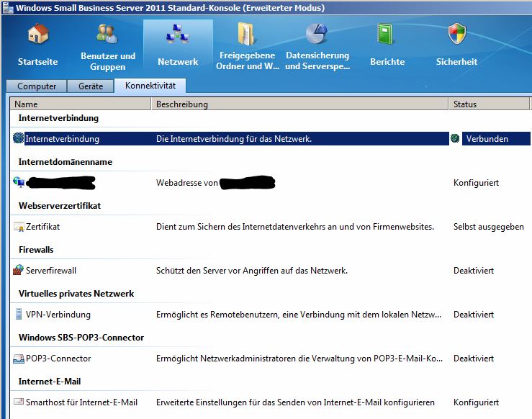Select the Konnektivität tab
This screenshot has height=419, width=532.
point(150,86)
